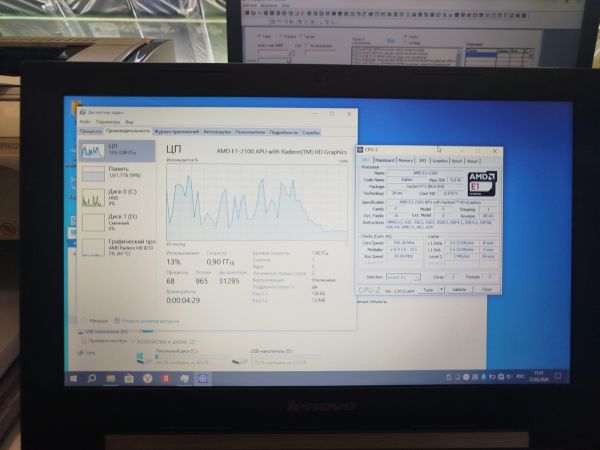The image size is (600, 450).
Task: Select the Графический процессор sidebar entry
Action: tap(117, 247)
